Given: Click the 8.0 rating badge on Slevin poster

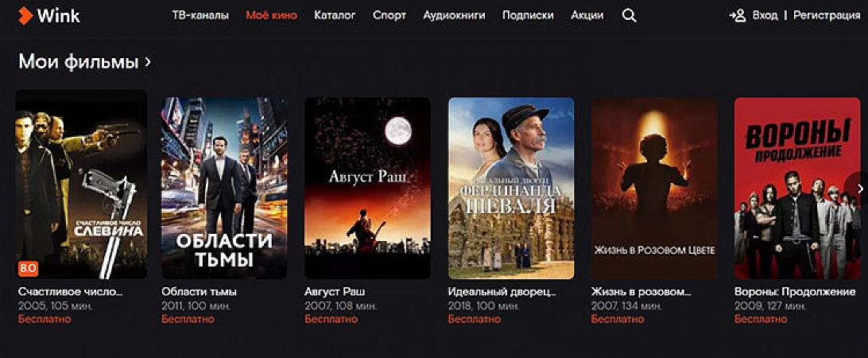Looking at the screenshot, I should click(x=28, y=268).
